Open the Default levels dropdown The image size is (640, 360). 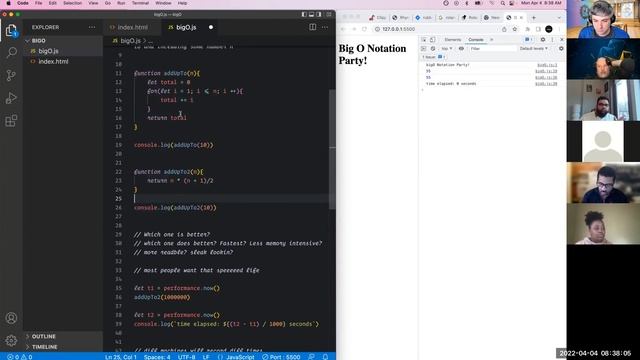(x=533, y=49)
